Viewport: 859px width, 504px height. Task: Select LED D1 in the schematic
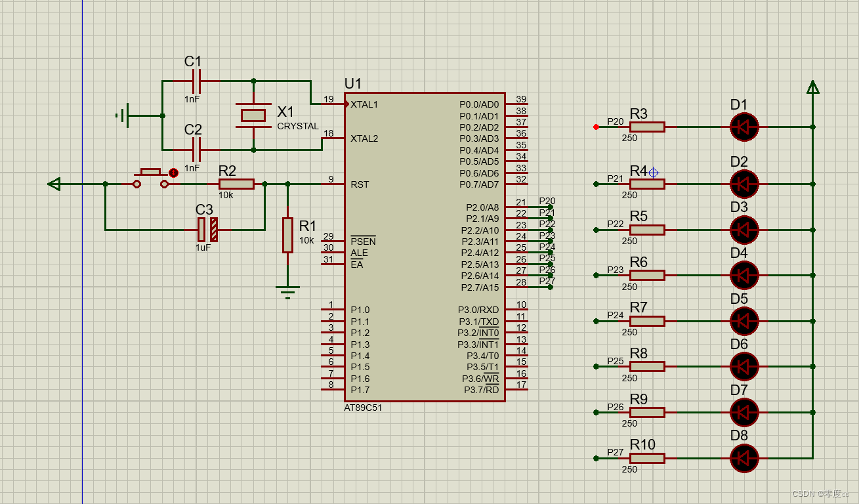click(x=744, y=127)
